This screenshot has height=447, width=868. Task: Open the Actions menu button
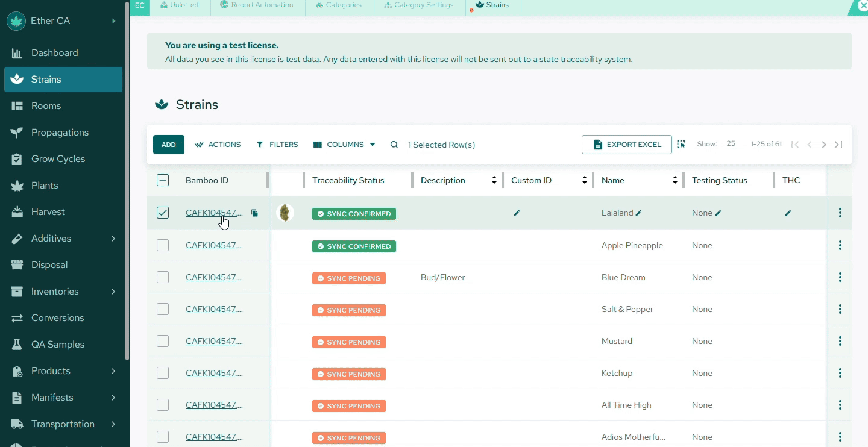[218, 145]
